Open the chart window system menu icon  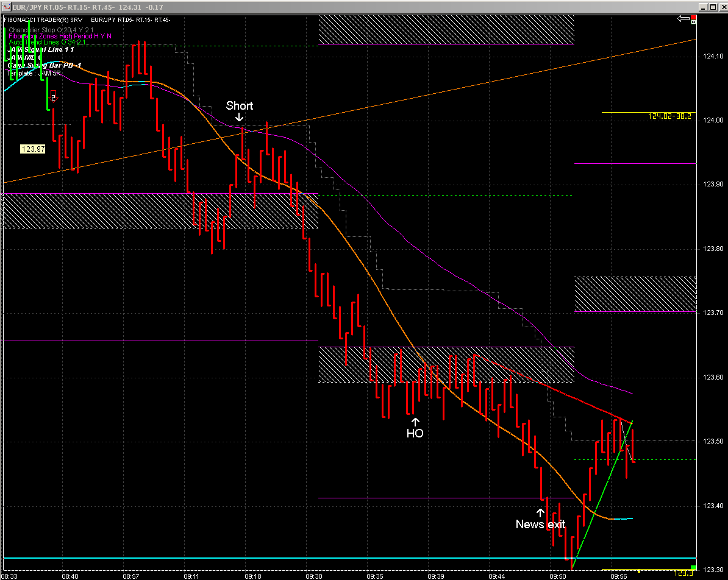pos(5,7)
